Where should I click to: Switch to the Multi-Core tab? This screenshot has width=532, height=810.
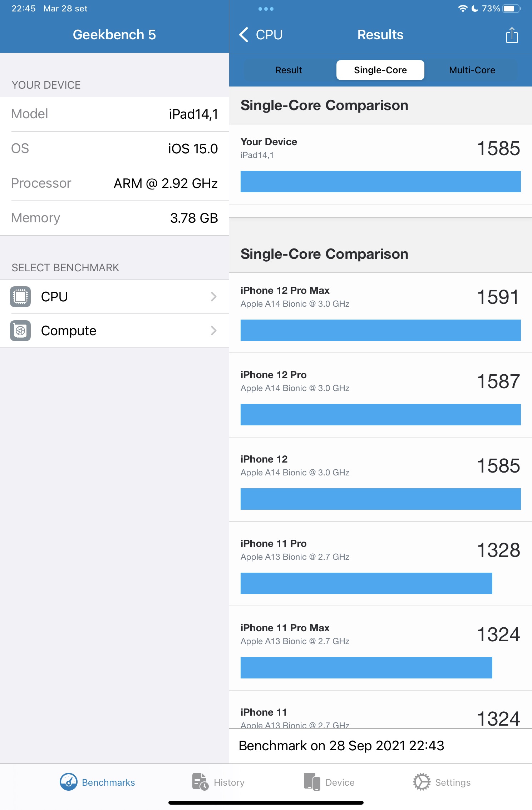pyautogui.click(x=472, y=70)
